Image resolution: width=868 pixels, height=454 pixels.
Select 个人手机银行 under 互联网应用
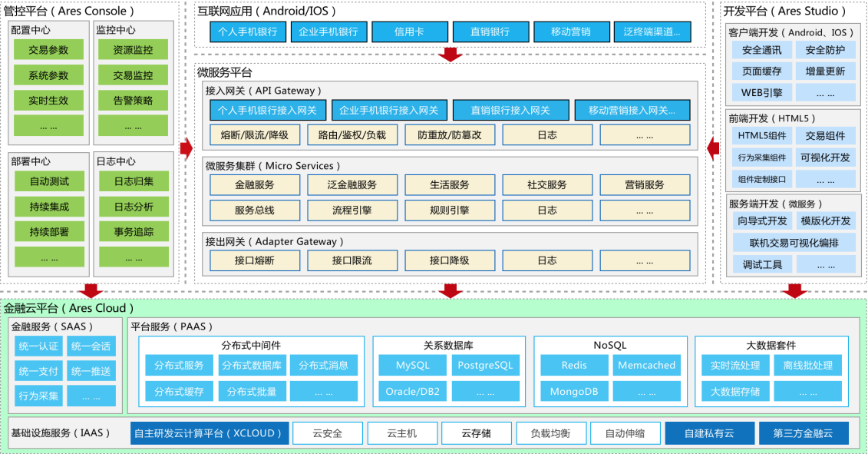[247, 32]
